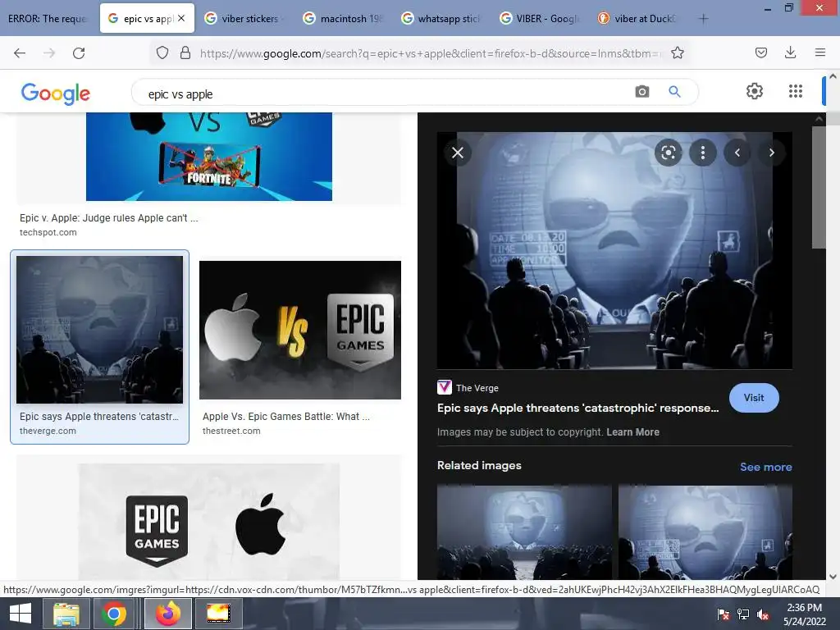Open a new browser tab
Screen dimensions: 840x630
[703, 19]
